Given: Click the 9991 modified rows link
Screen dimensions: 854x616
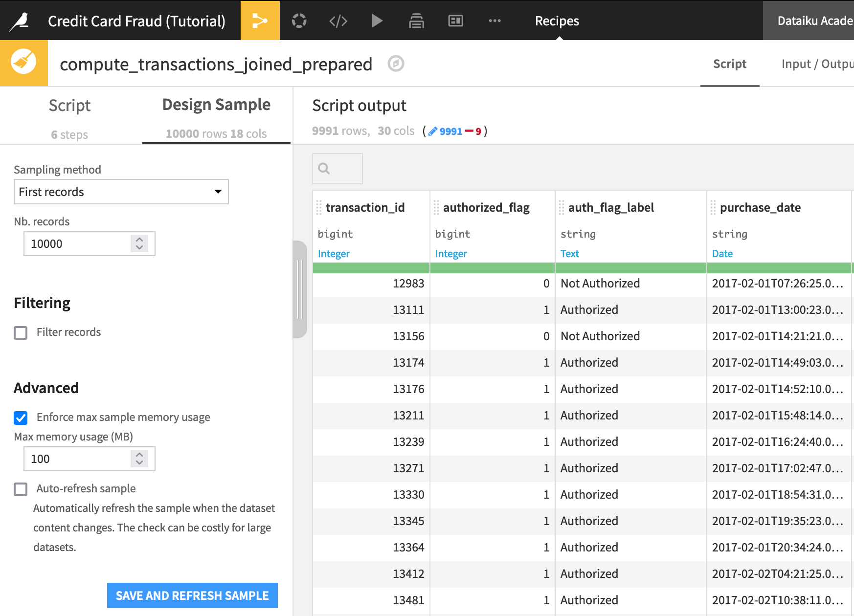Looking at the screenshot, I should pos(450,131).
